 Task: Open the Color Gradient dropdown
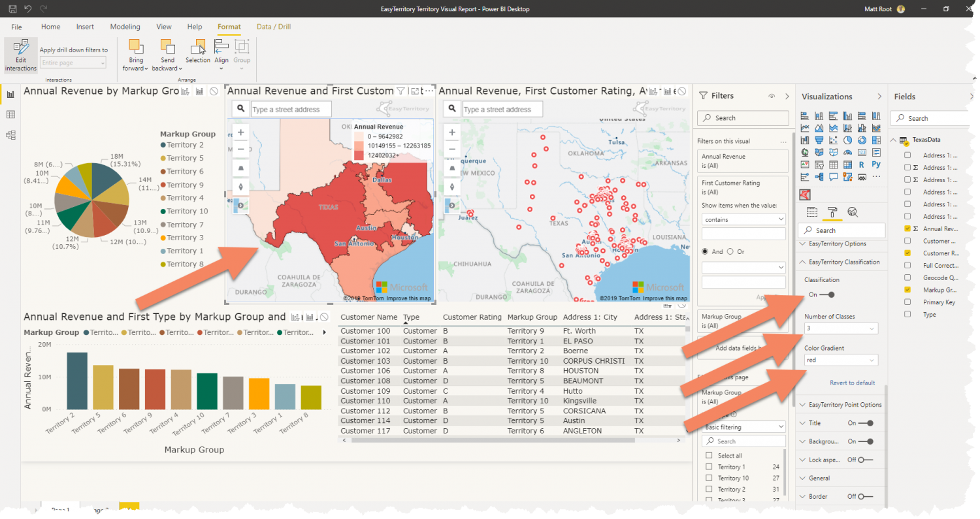coord(841,360)
